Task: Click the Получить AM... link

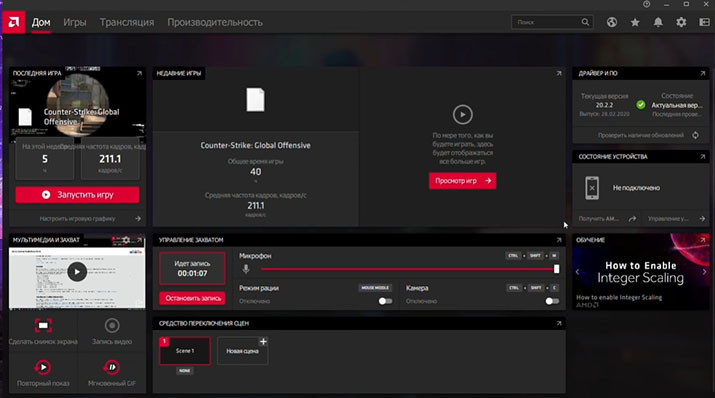Action: point(598,219)
